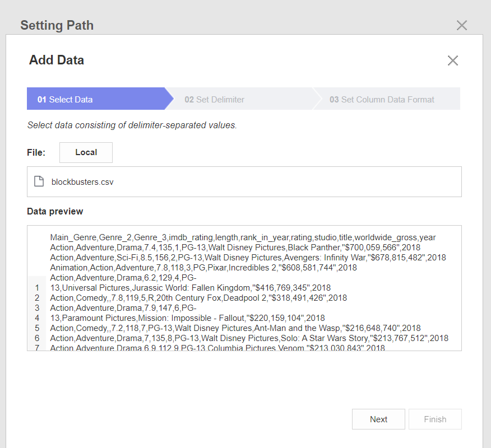Click the delimiter-separated values instruction text

click(x=132, y=125)
